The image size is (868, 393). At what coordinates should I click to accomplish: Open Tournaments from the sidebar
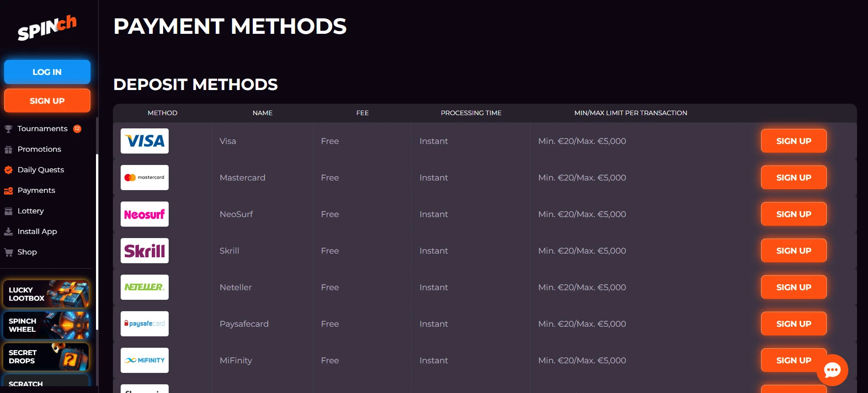(x=43, y=129)
